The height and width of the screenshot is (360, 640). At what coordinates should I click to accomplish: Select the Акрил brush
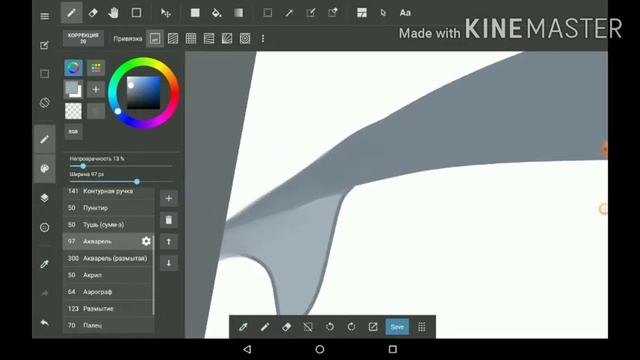(108, 275)
